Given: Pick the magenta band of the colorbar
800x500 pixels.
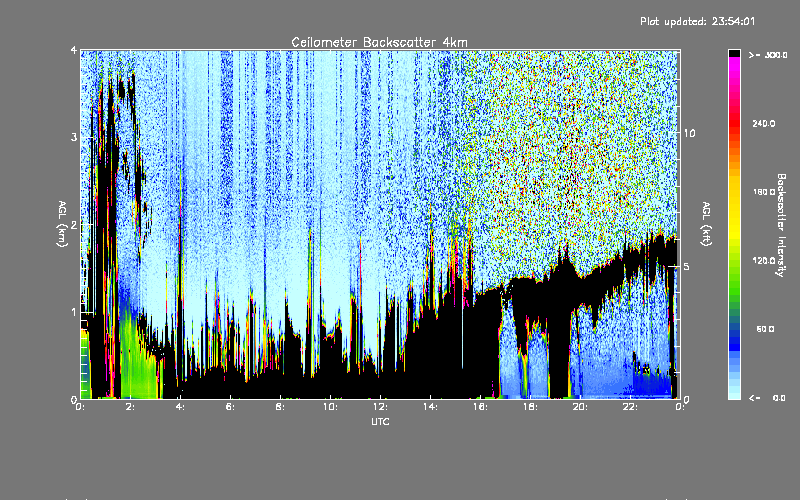Looking at the screenshot, I should coord(734,66).
